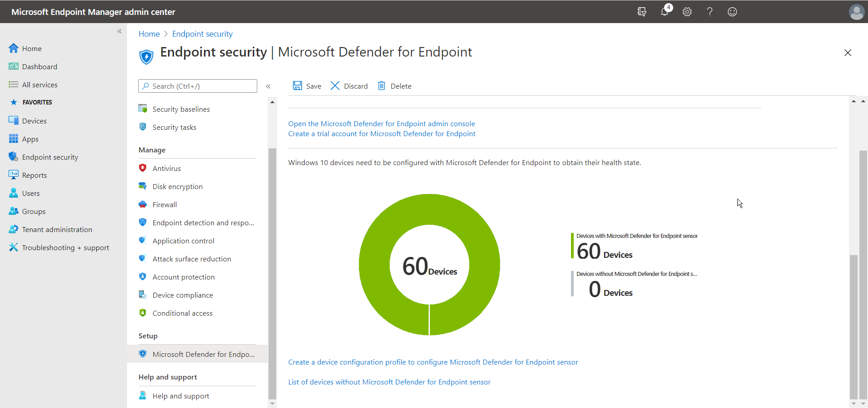Open the user account avatar
This screenshot has width=868, height=408.
point(856,12)
